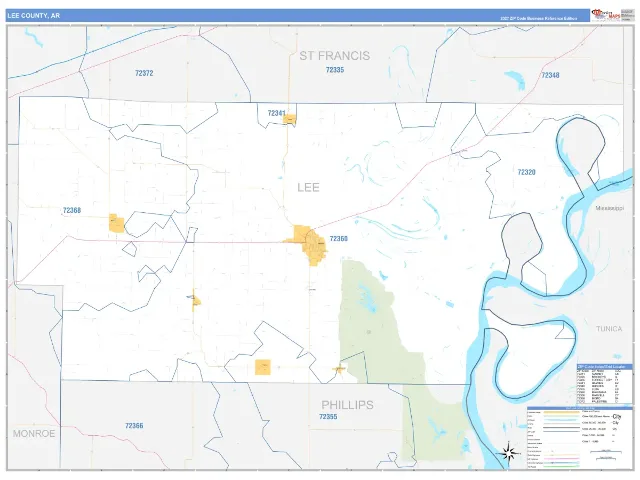The image size is (640, 480).
Task: Click the small orange town beside 72341
Action: coord(289,119)
